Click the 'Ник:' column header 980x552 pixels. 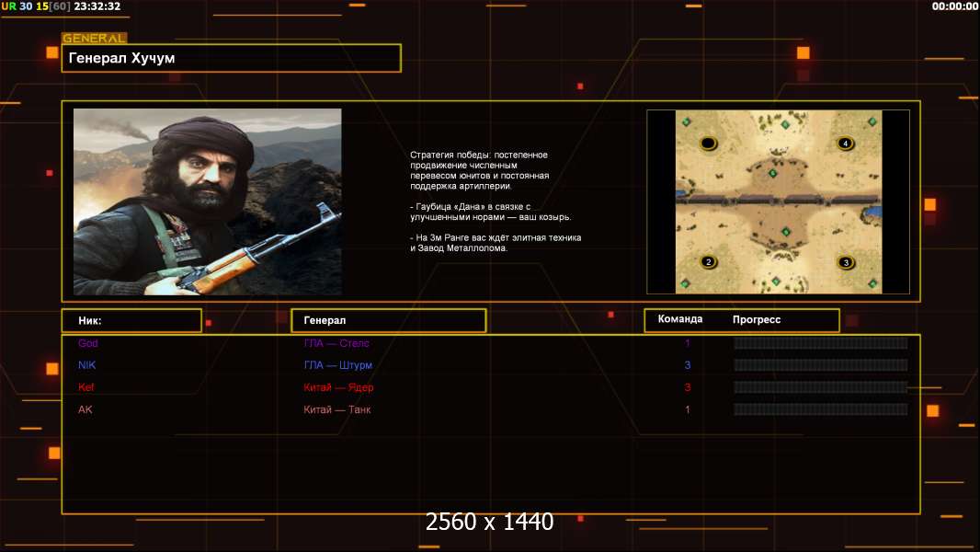coord(131,320)
